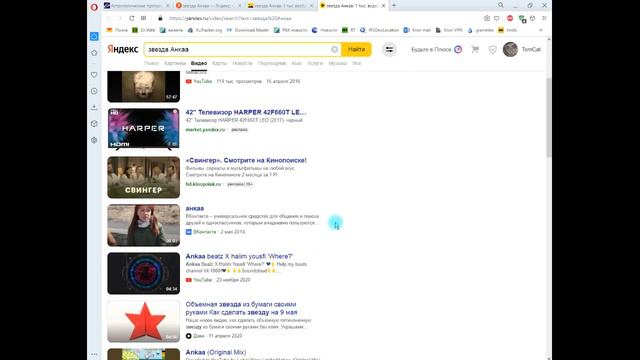
Task: Click the yellow Найти button
Action: 356,49
